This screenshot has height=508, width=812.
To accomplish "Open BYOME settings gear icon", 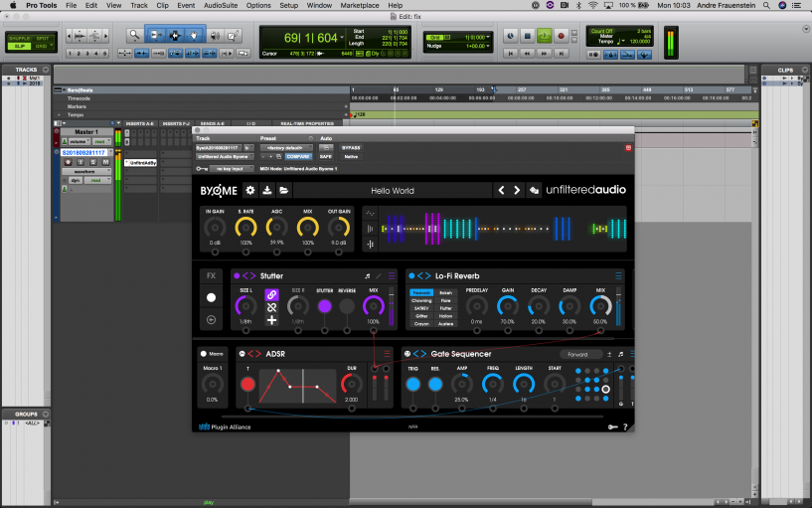I will 249,190.
